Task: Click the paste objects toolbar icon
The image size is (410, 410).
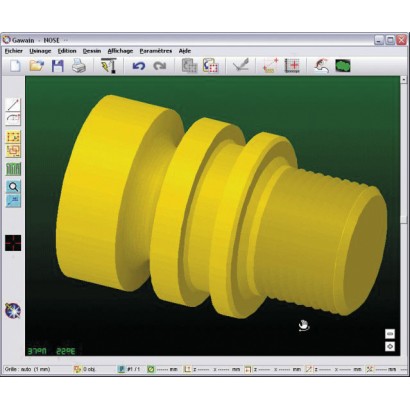Action: pos(210,66)
